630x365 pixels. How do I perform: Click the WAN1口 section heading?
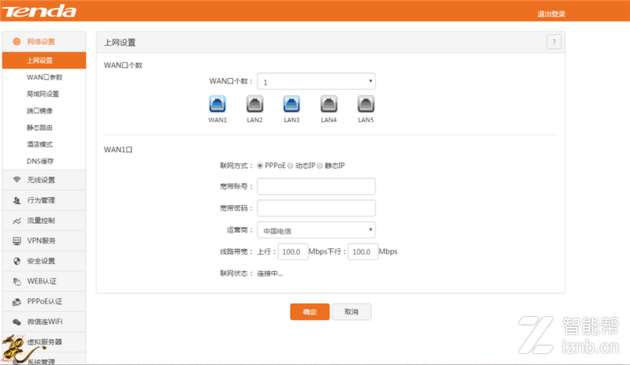pyautogui.click(x=118, y=150)
